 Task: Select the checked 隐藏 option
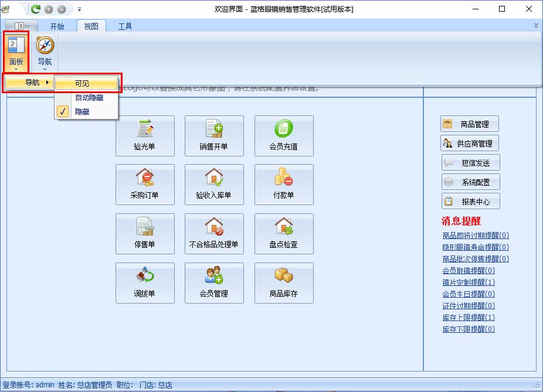[x=82, y=111]
